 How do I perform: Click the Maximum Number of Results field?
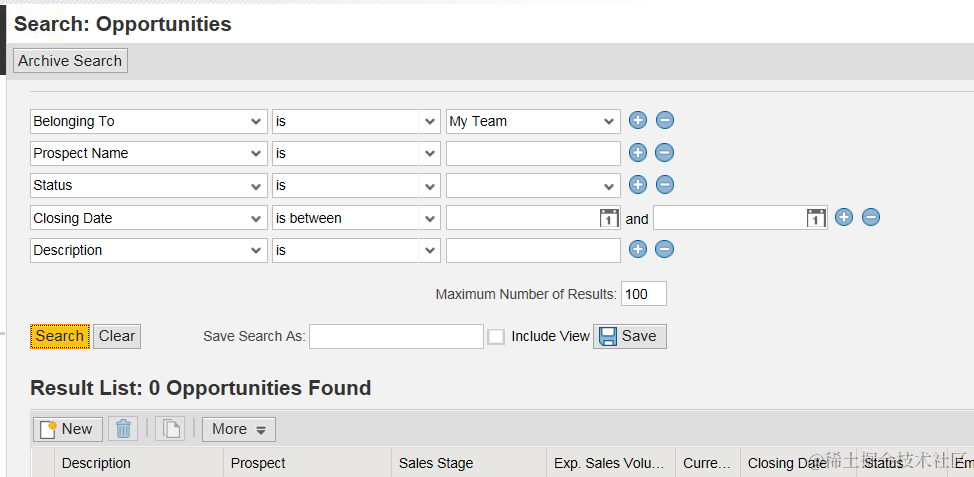643,294
